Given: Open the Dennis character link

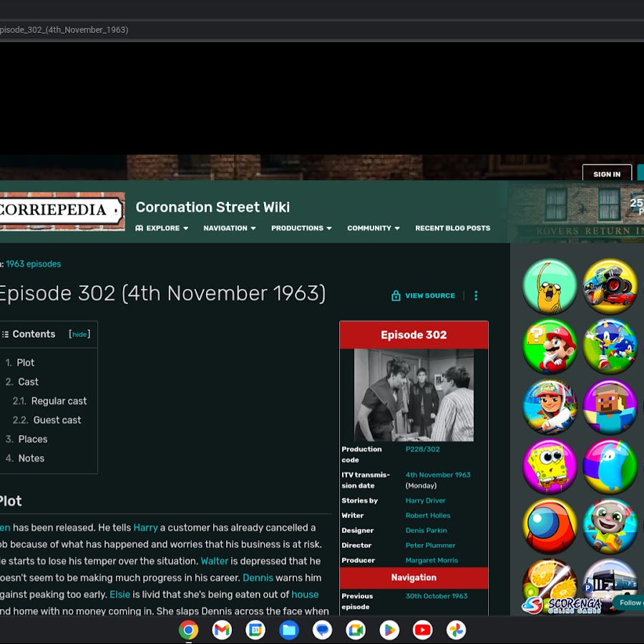Looking at the screenshot, I should (x=258, y=578).
